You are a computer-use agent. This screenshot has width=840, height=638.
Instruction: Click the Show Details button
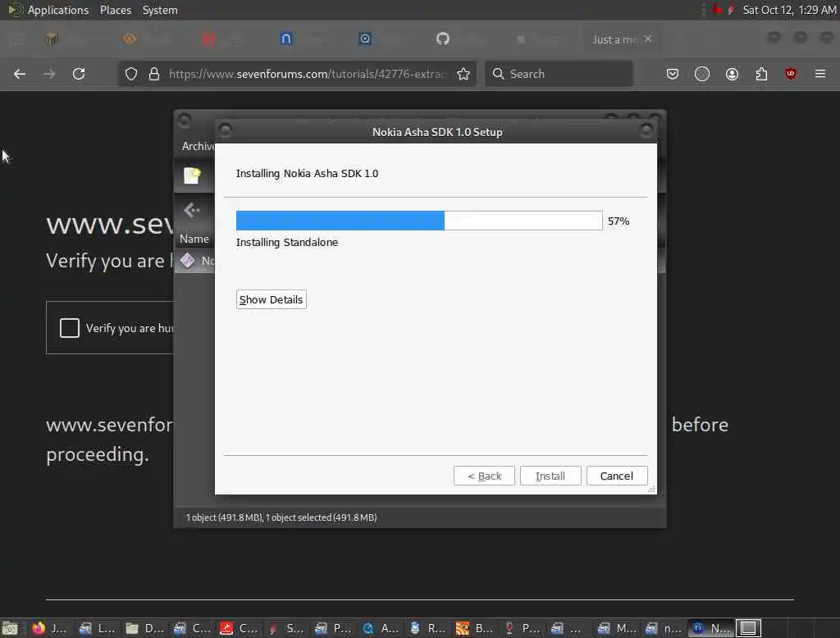point(271,299)
